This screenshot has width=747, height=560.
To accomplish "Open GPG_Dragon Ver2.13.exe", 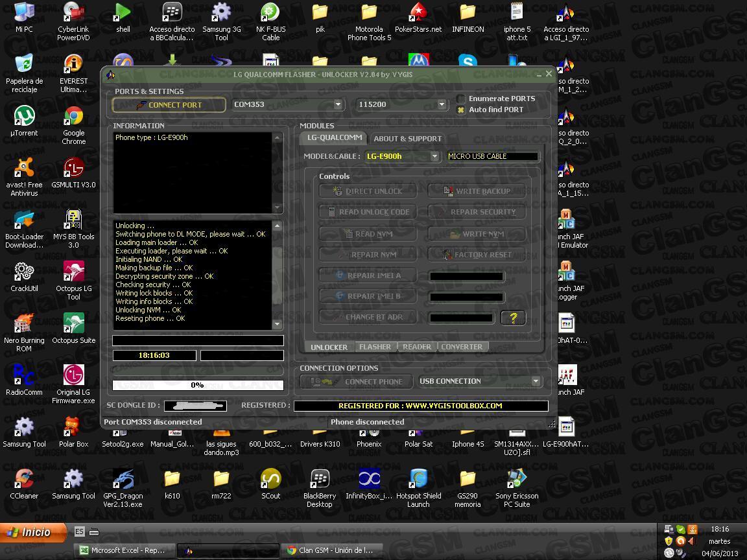I will (123, 489).
